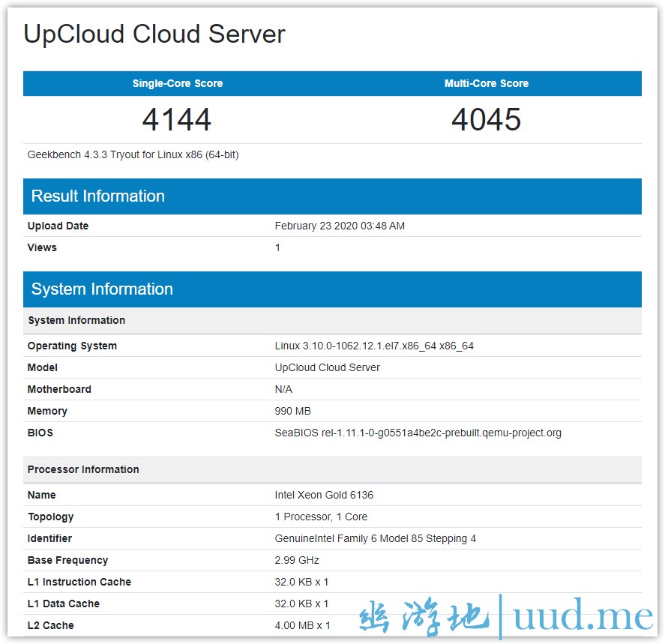Click the Processor Information subheading
Screen dimensions: 665x644
pos(83,469)
